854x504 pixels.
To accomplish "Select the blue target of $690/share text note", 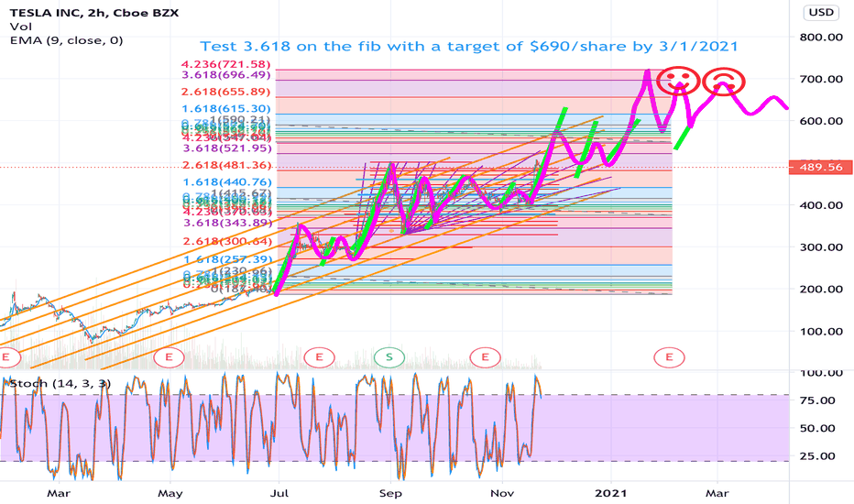I will pos(469,47).
